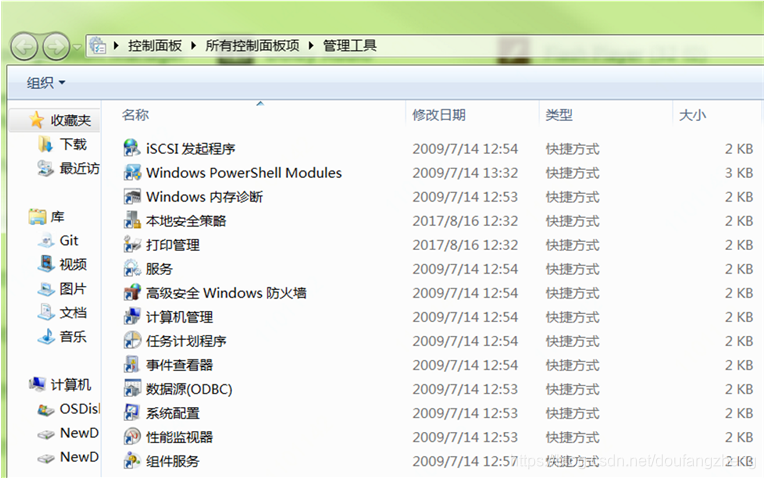The width and height of the screenshot is (765, 479).
Task: Click the 高级安全 Windows 防火墙 icon
Action: pos(132,293)
